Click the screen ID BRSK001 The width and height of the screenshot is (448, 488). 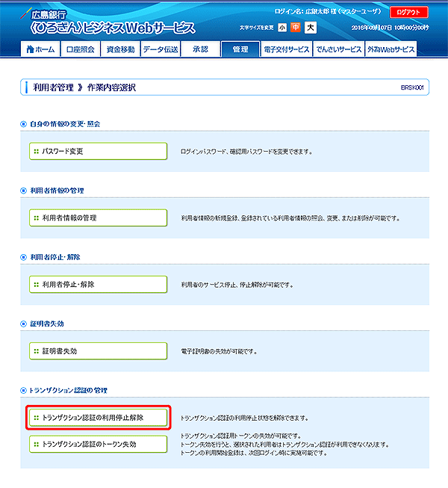point(412,87)
